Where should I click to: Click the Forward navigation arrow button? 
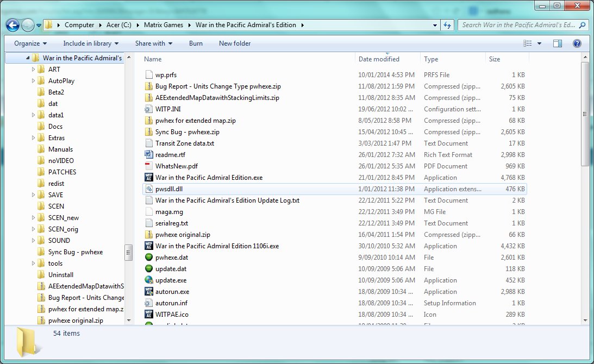28,26
